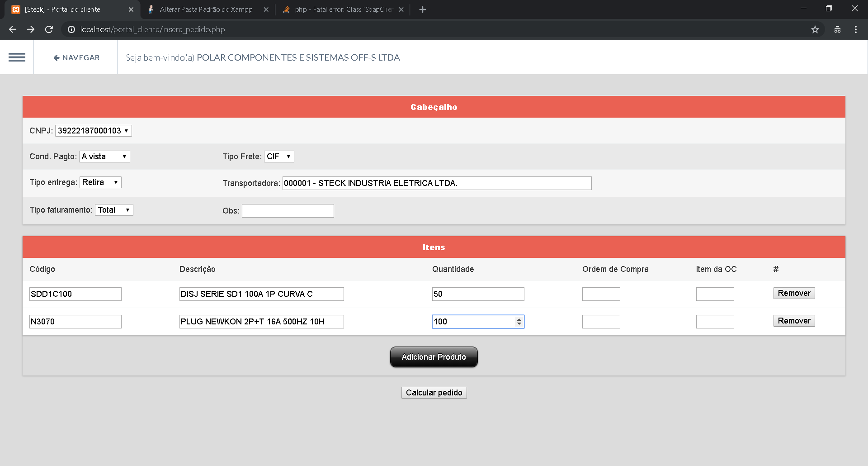Remove the SDD1C100 item row

pos(794,293)
